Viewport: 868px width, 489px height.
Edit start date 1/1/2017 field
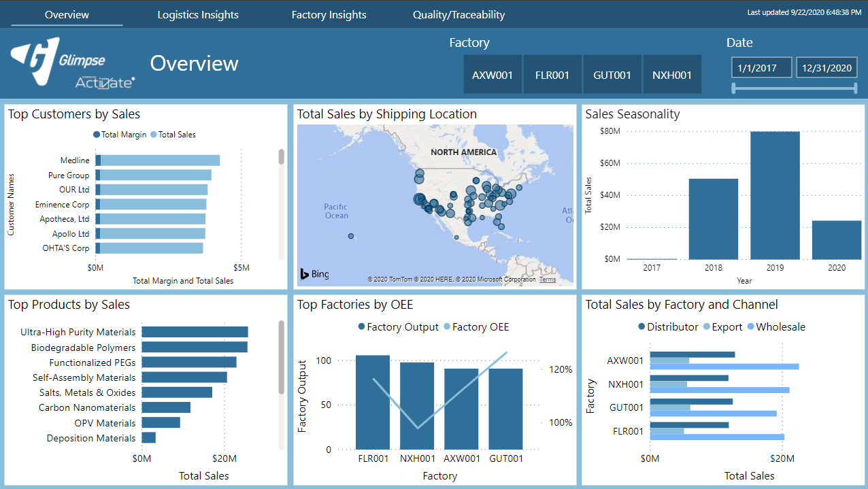(762, 67)
